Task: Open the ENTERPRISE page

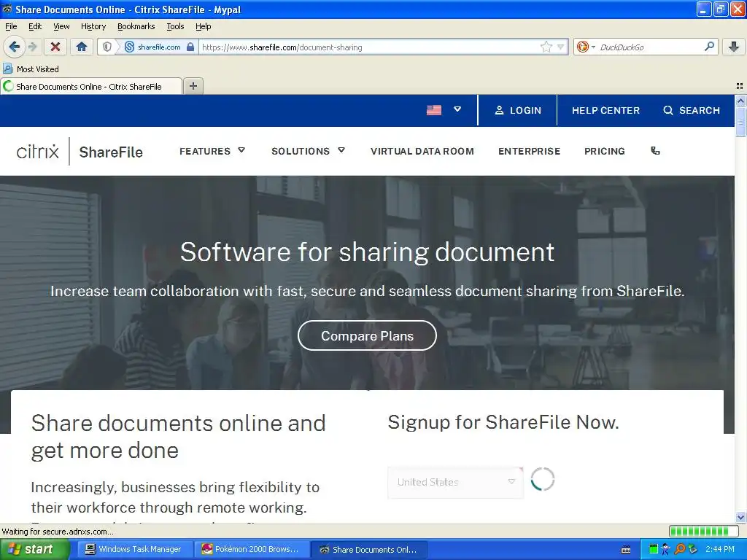Action: (530, 151)
